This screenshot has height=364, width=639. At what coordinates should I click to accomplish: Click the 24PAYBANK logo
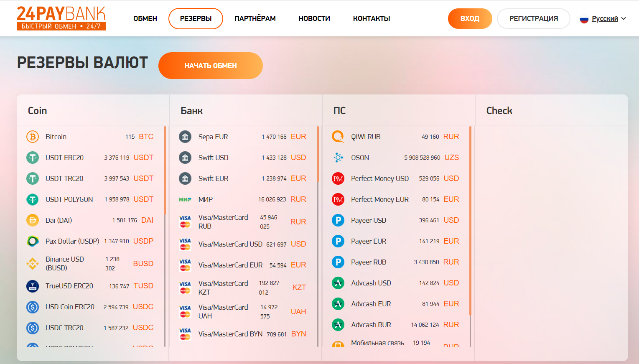pyautogui.click(x=61, y=18)
